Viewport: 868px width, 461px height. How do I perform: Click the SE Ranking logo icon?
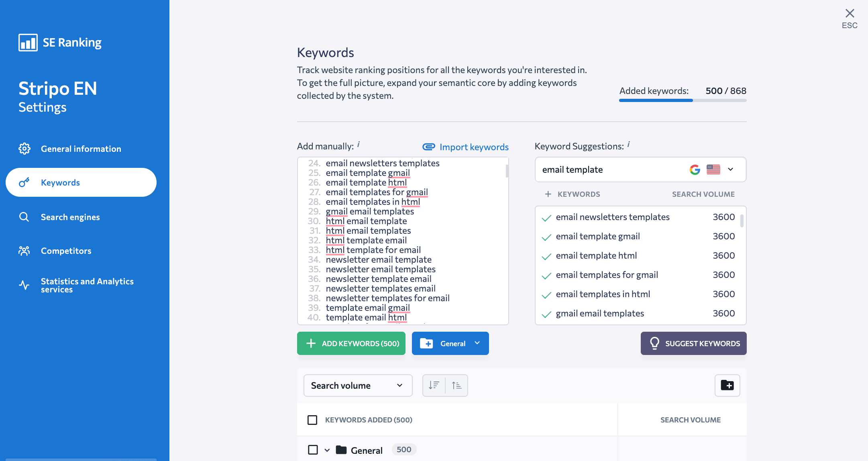[x=28, y=43]
